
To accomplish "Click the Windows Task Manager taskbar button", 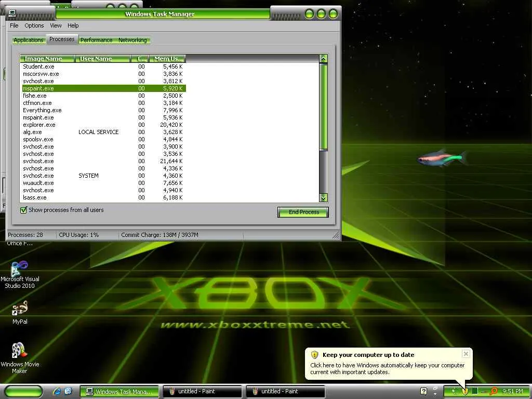I will [119, 392].
